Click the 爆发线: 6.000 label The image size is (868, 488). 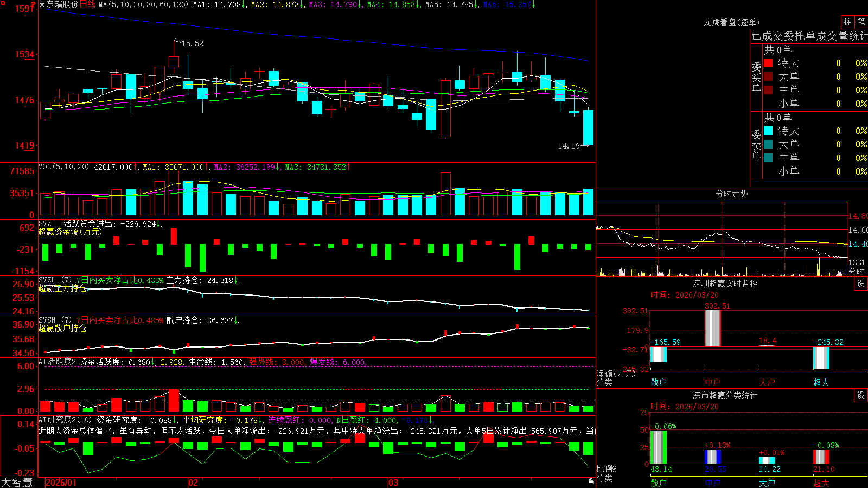337,362
